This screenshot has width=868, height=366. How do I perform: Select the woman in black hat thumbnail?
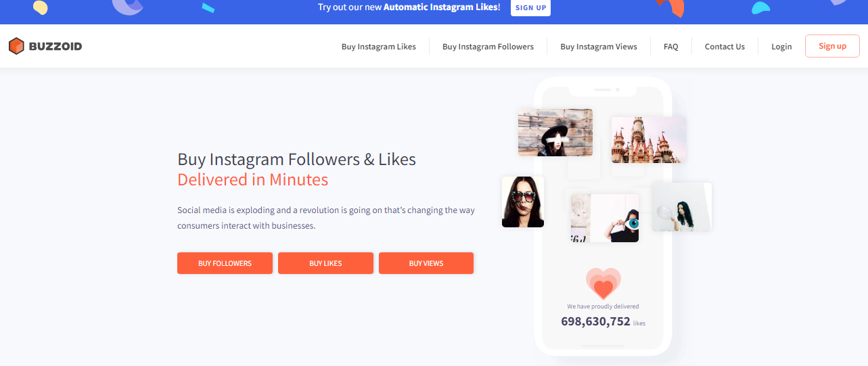click(555, 133)
